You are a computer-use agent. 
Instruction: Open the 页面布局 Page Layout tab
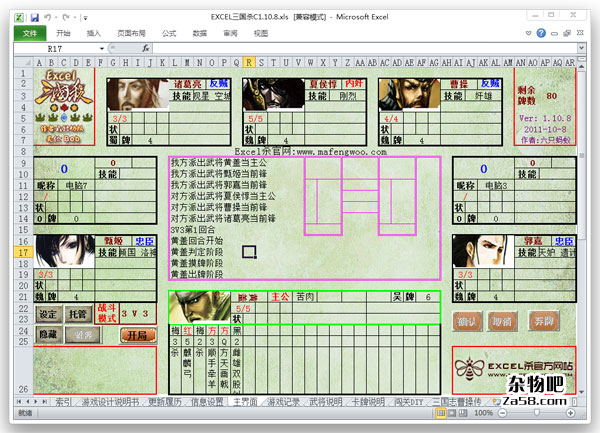(x=131, y=33)
